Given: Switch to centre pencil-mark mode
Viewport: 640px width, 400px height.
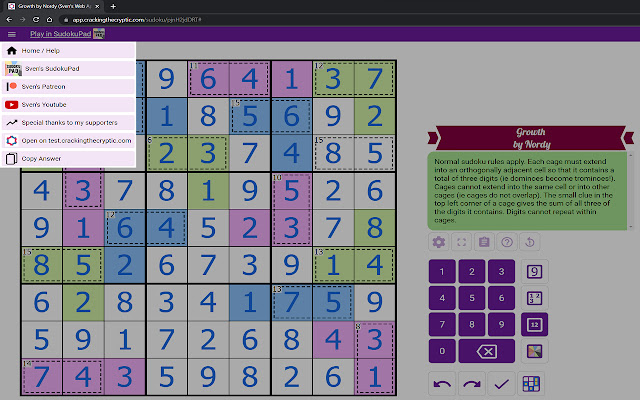Looking at the screenshot, I should 534,324.
